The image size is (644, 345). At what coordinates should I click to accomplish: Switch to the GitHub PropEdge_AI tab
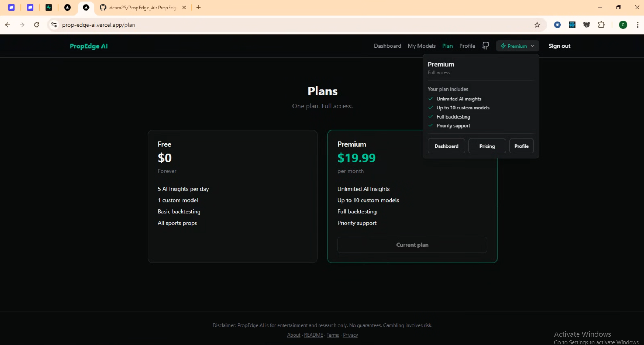(141, 8)
